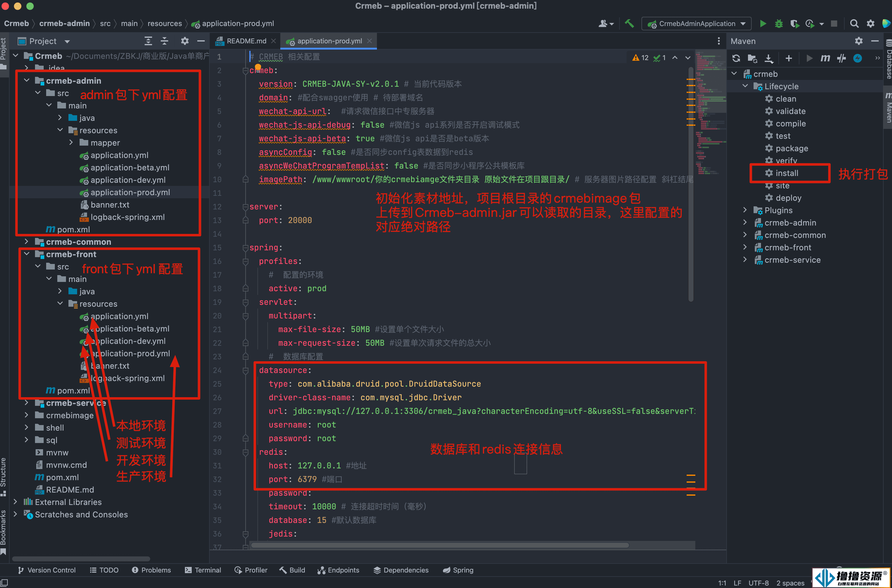Select the Maven install lifecycle goal

coord(787,173)
